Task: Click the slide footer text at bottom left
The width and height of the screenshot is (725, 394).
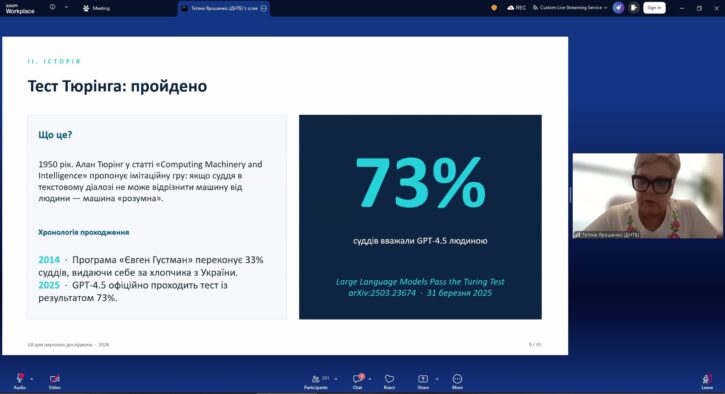Action: pos(68,345)
